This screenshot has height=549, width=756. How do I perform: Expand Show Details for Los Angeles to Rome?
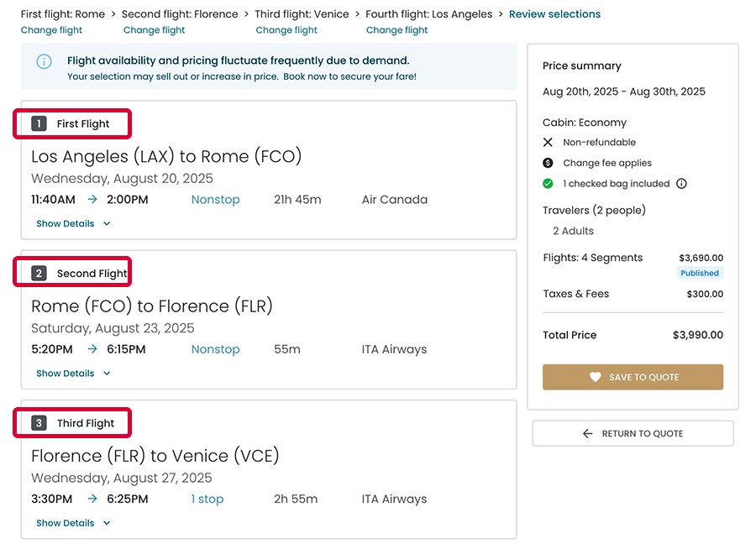73,224
